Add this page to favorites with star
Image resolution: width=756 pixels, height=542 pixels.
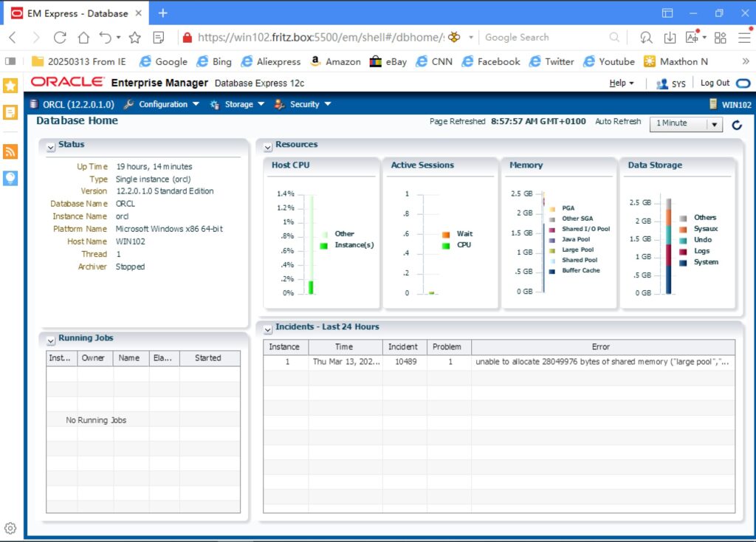click(135, 37)
